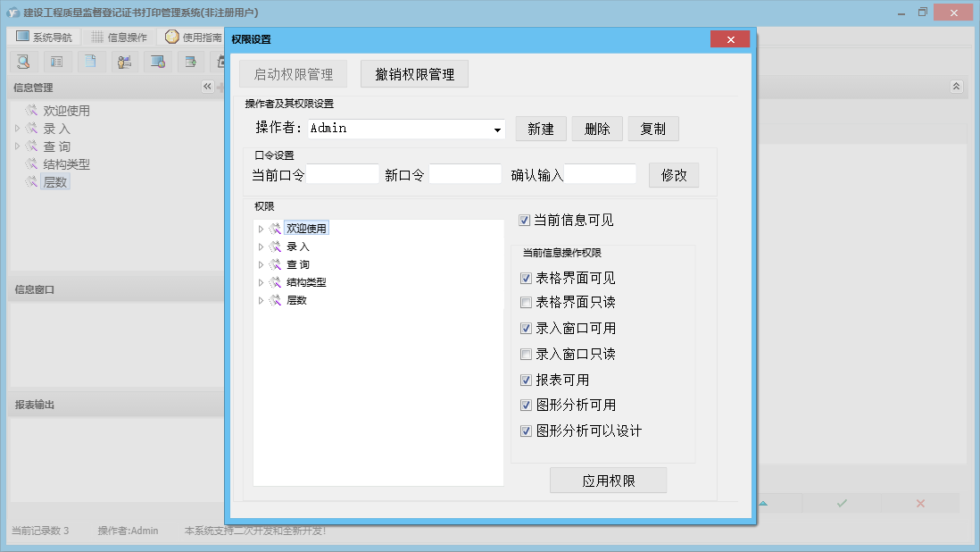Click the red X cancel icon at bottom right
980x552 pixels.
[x=920, y=503]
